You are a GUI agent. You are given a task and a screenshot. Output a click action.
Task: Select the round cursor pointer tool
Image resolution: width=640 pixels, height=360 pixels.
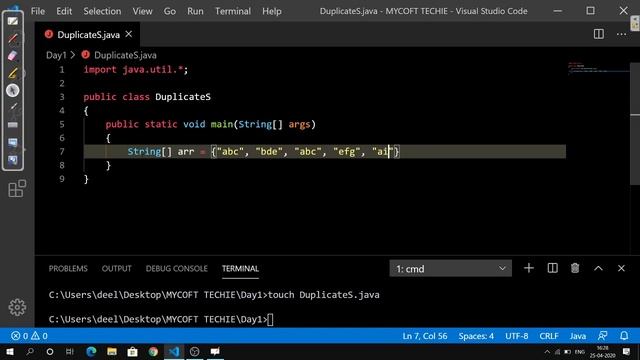coord(13,90)
